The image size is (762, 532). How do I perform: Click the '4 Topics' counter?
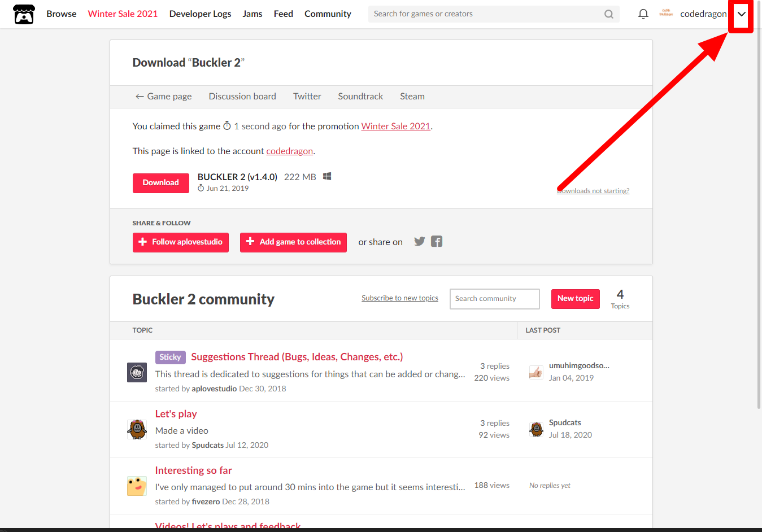point(620,299)
